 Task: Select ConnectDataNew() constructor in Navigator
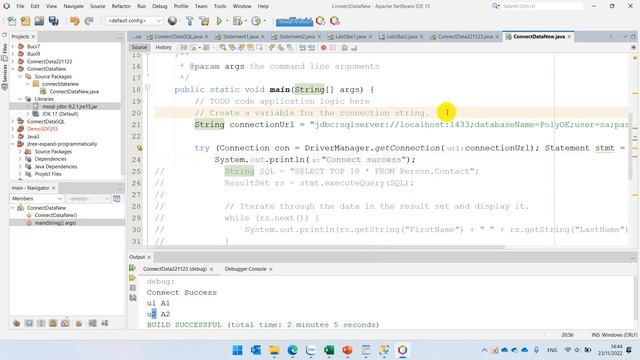[x=56, y=215]
